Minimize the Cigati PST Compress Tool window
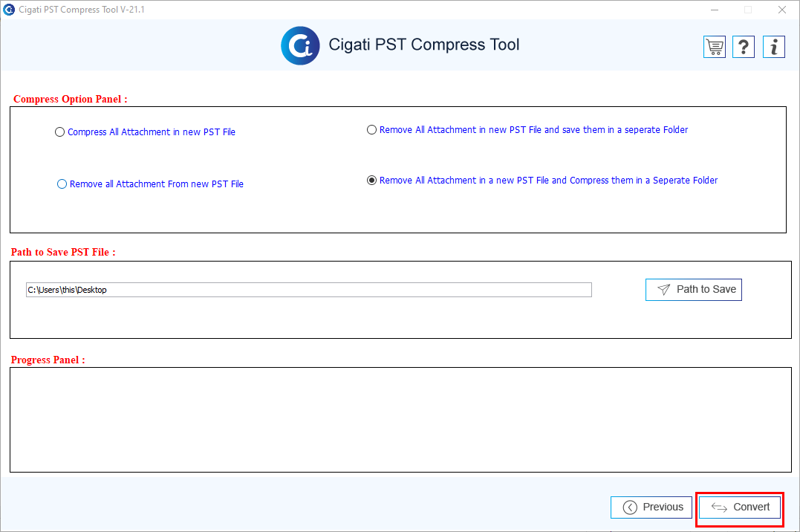 point(715,10)
